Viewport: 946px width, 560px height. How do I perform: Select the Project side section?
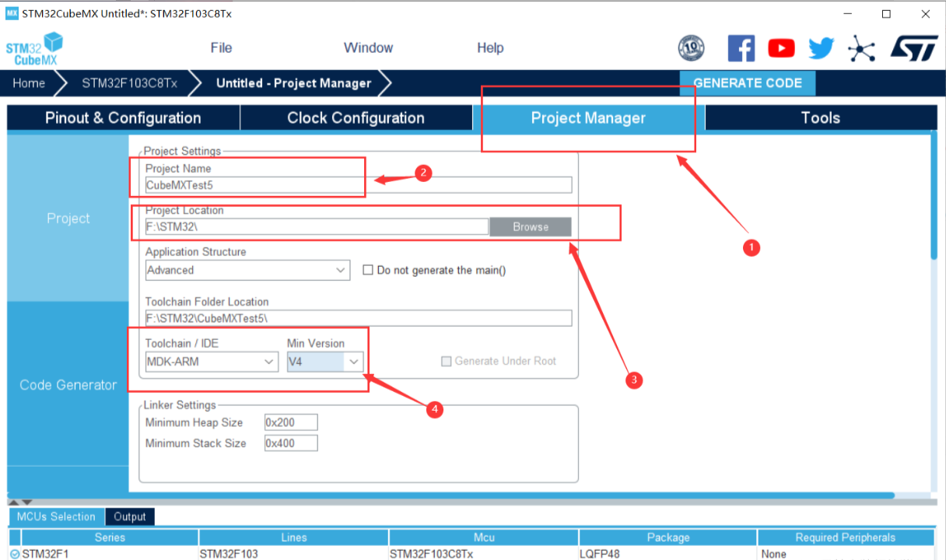[x=68, y=219]
